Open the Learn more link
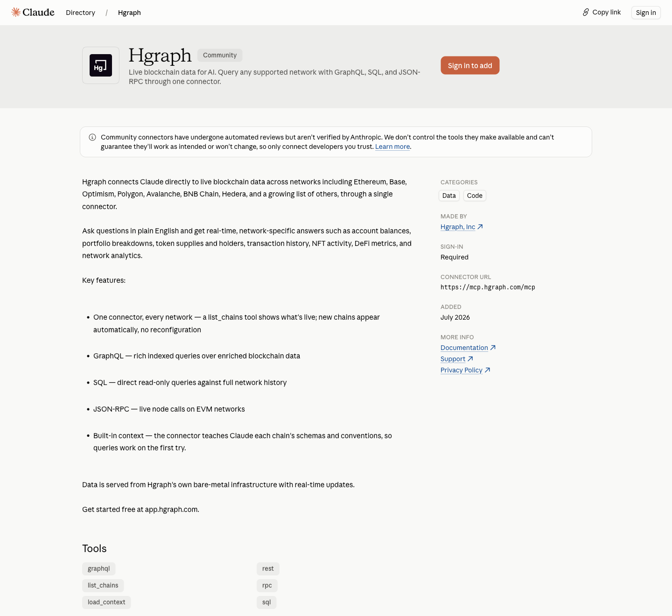Screen dimensions: 672x616 pyautogui.click(x=392, y=147)
